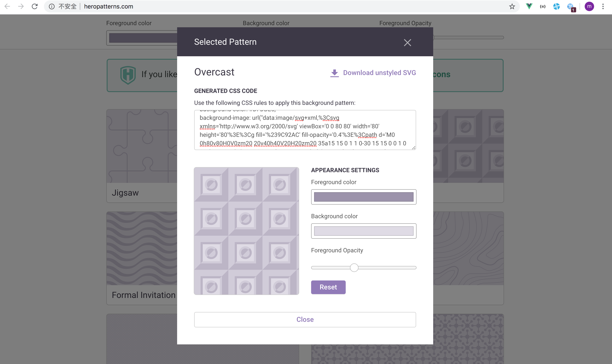
Task: Click the Foreground Opacity slider handle in the modal
Action: tap(354, 268)
